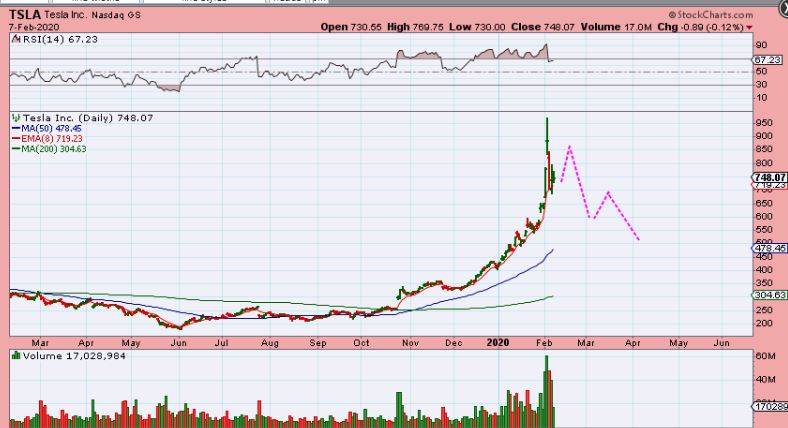Screen dimensions: 788x428
Task: Click the 478.45 MA(50) axis tag
Action: click(770, 248)
